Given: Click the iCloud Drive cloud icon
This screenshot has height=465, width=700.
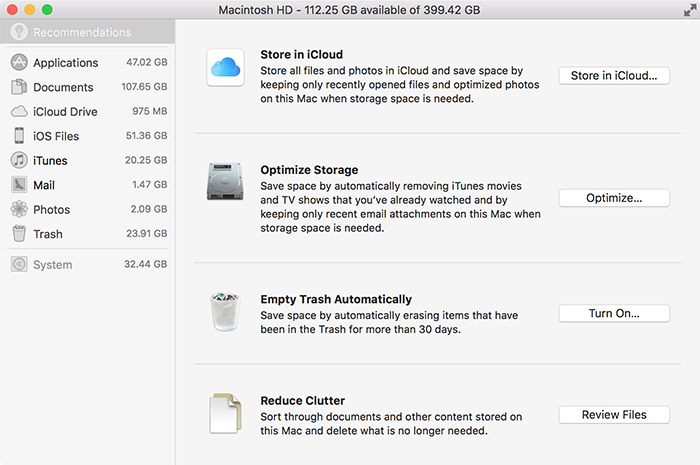Looking at the screenshot, I should pos(19,111).
